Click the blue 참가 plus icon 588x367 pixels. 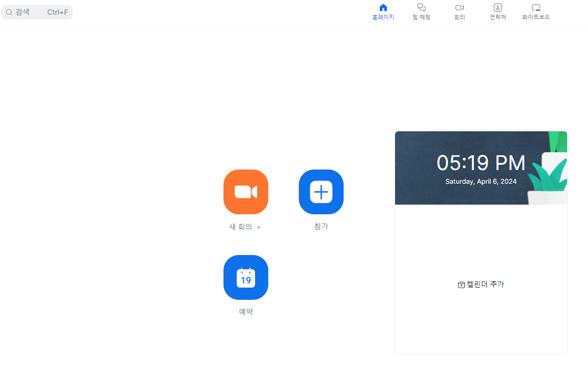[321, 192]
